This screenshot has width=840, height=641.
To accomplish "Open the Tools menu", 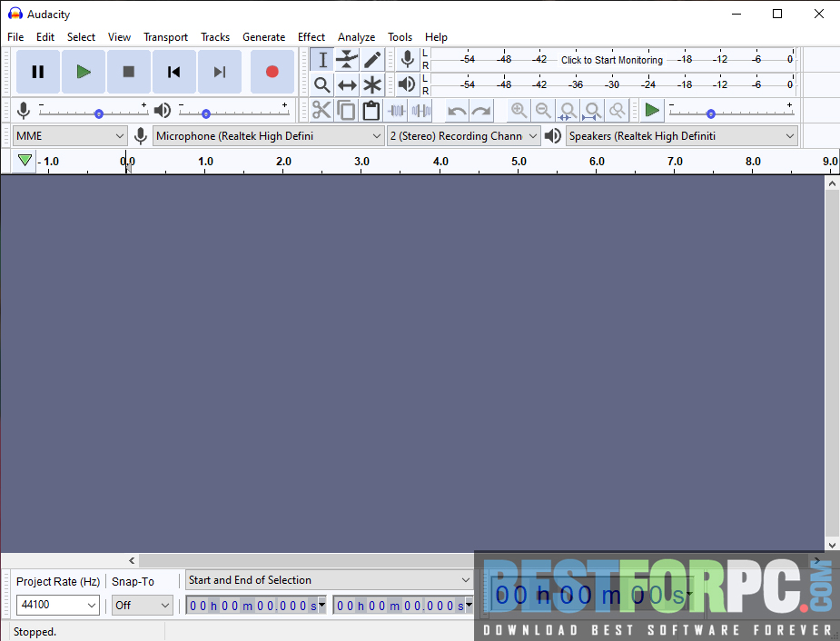I will pos(400,37).
